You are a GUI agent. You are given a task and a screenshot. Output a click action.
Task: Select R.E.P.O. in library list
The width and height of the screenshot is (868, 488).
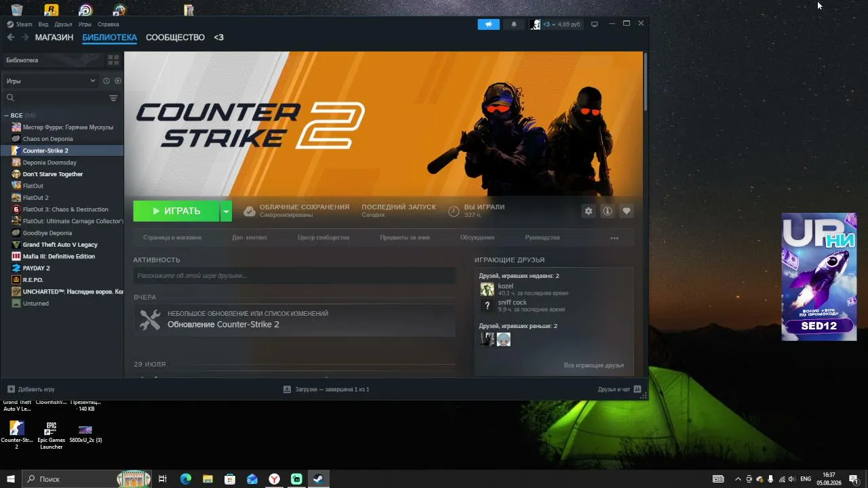pyautogui.click(x=62, y=280)
